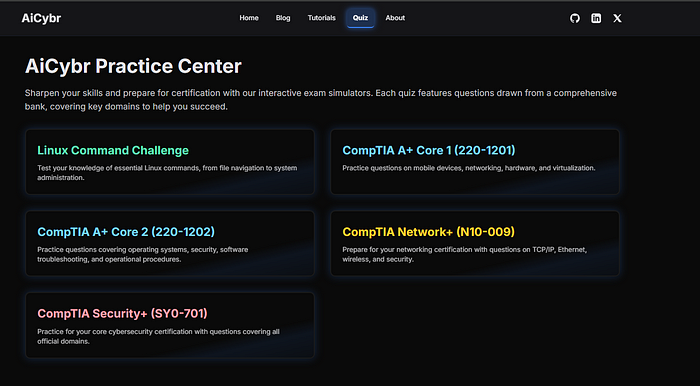Click the intro paragraph starting 'Sharpen your skills'
This screenshot has height=386, width=700.
coord(321,100)
